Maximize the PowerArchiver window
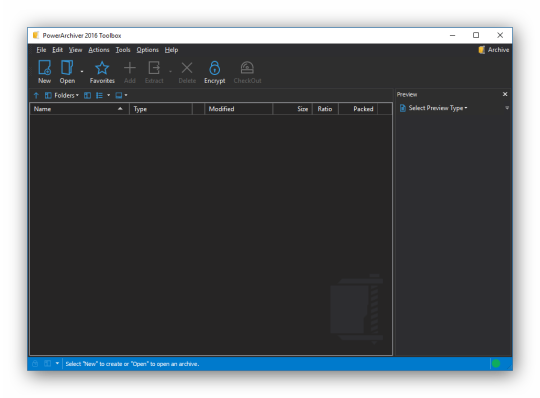Screen dimensions: 540x398 [x=476, y=35]
